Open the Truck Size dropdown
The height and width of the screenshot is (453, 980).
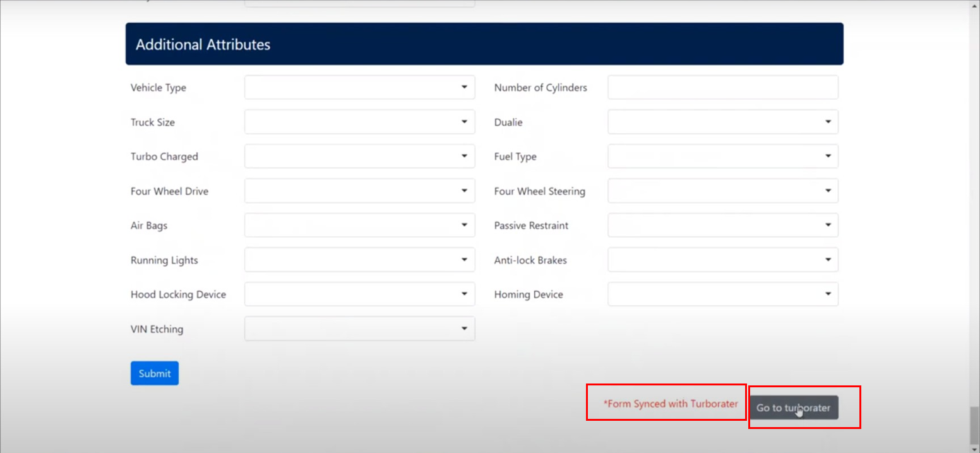point(359,122)
